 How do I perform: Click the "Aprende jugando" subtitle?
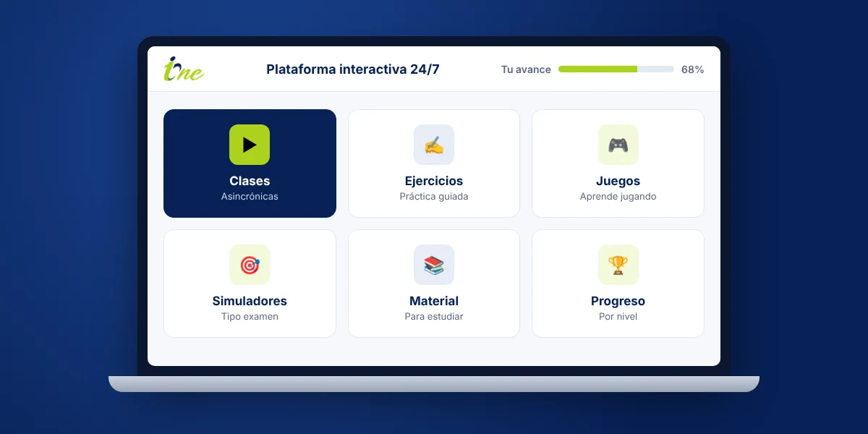(x=618, y=197)
